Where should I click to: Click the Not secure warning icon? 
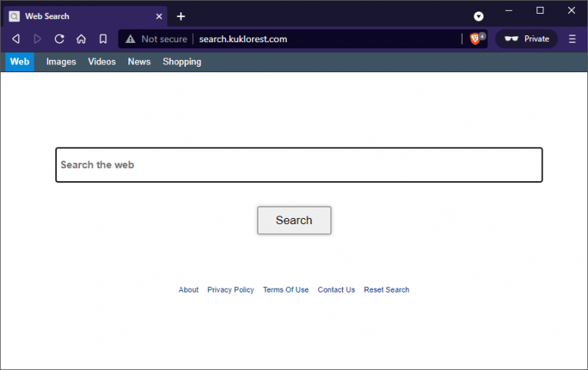(131, 39)
